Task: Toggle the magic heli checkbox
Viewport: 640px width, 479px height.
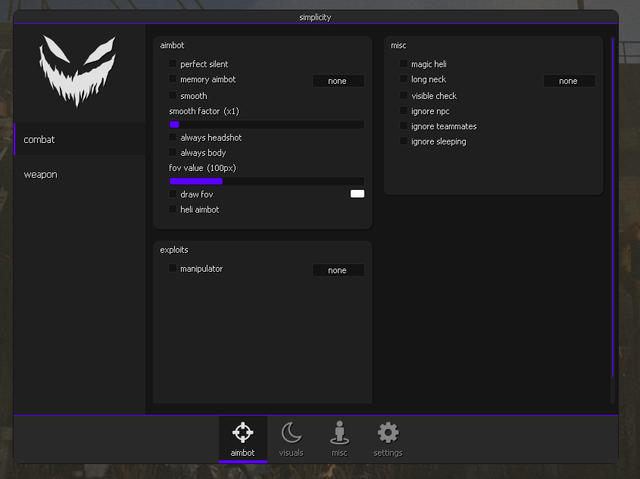Action: (x=404, y=64)
